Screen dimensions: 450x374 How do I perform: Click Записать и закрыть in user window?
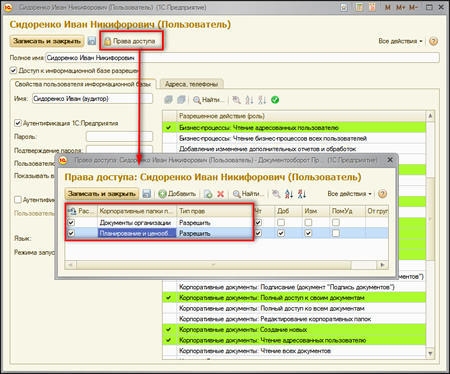pyautogui.click(x=47, y=41)
